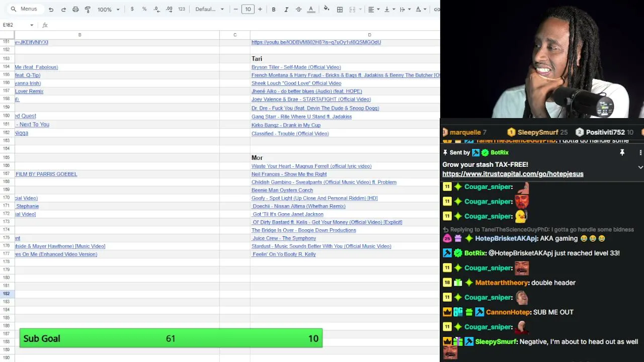Viewport: 644px width, 362px height.
Task: Select the cell labeled Tari
Action: pyautogui.click(x=257, y=59)
